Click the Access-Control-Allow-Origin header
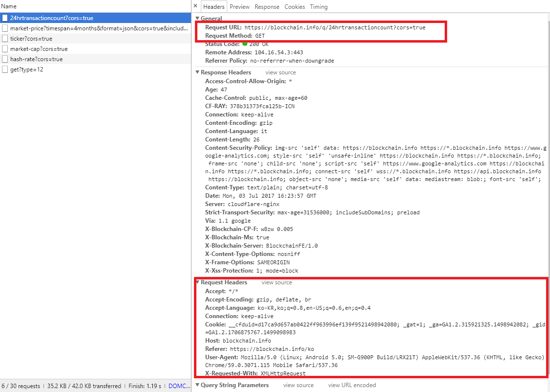Viewport: 550px width, 392px height. (248, 81)
